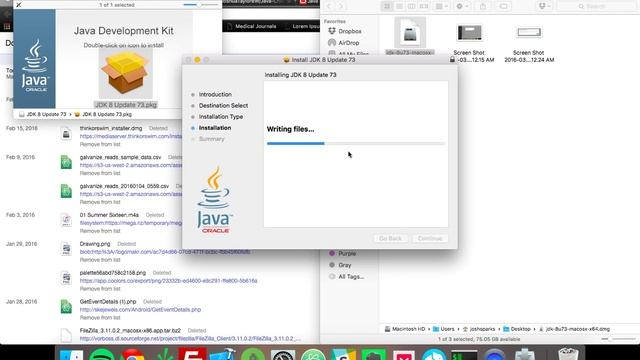This screenshot has height=360, width=640.
Task: Switch Finder to icon view
Action: pyautogui.click(x=387, y=6)
